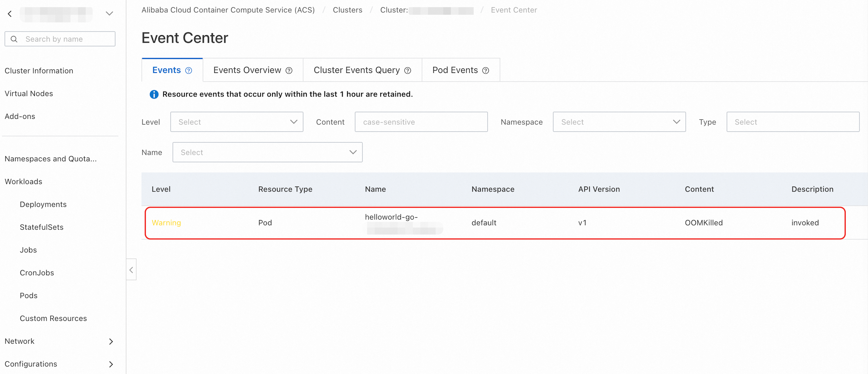This screenshot has height=374, width=868.
Task: Click the Content column header
Action: click(699, 189)
